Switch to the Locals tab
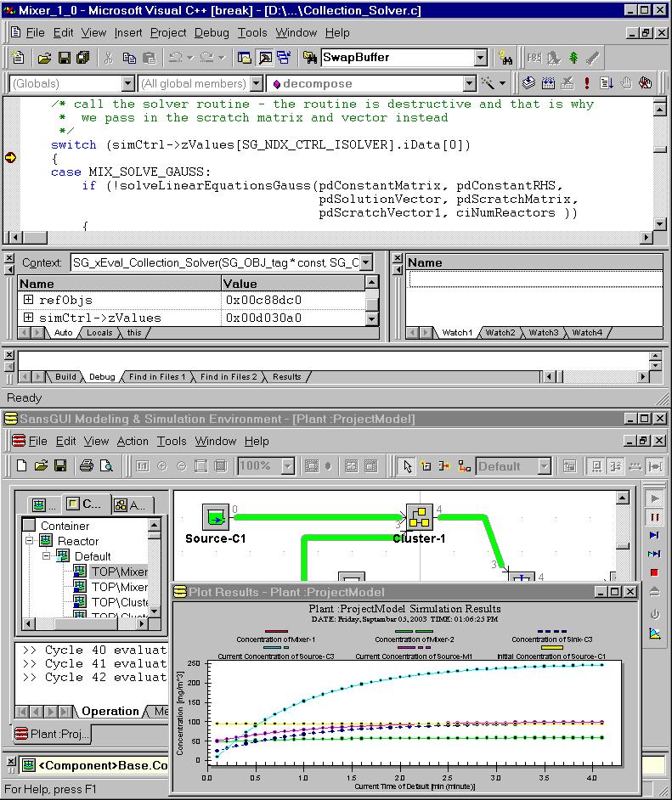 99,333
